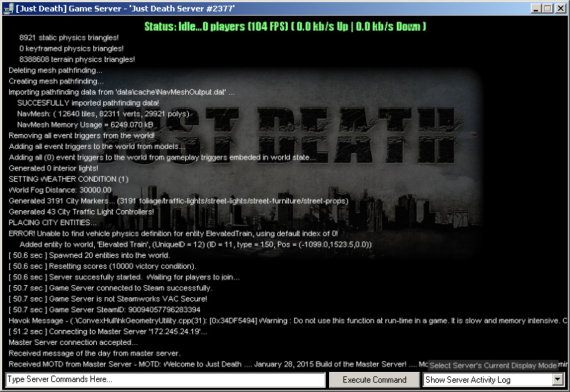Click 'SUCCESFULLY imported pathfinding data!' line

(88, 103)
